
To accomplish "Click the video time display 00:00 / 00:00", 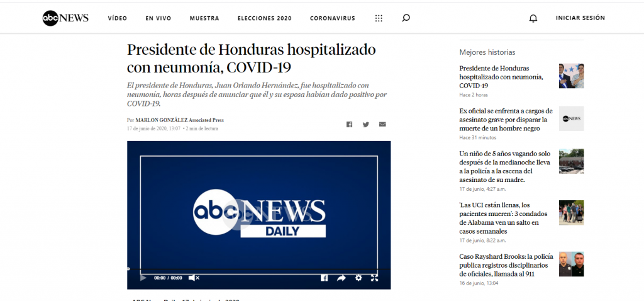I will coord(168,278).
